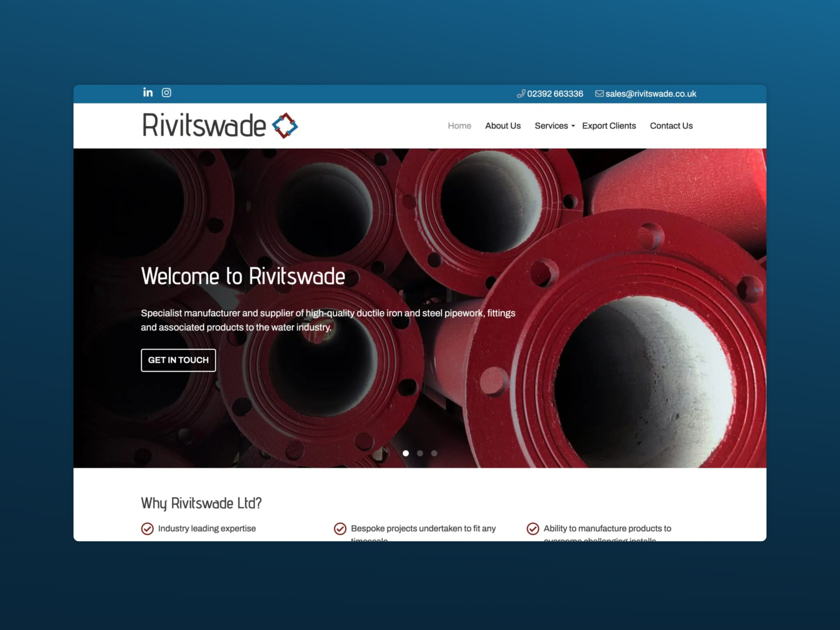Image resolution: width=840 pixels, height=630 pixels.
Task: Go to the Home menu item
Action: [x=459, y=126]
